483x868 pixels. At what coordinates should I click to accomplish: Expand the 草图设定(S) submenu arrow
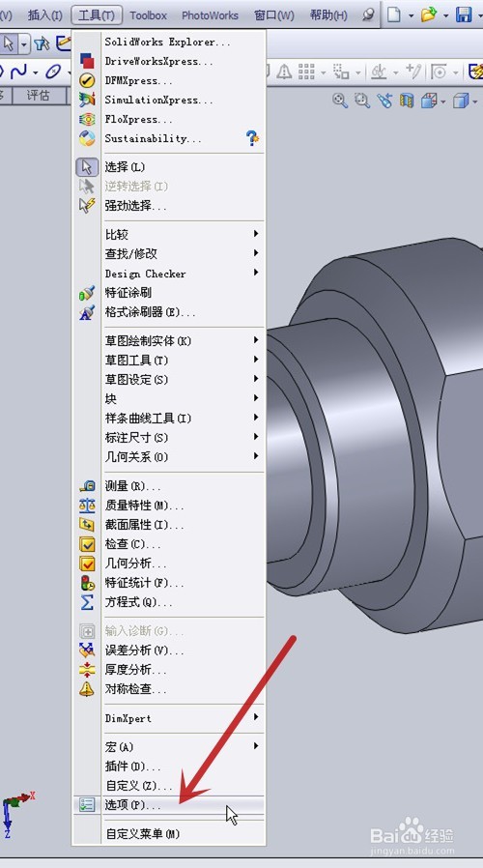256,379
